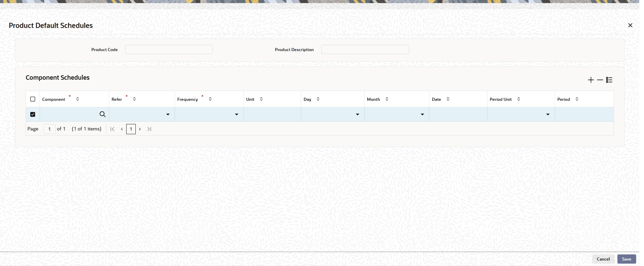Select page 1 in pagination
Image resolution: width=644 pixels, height=266 pixels.
(131, 129)
